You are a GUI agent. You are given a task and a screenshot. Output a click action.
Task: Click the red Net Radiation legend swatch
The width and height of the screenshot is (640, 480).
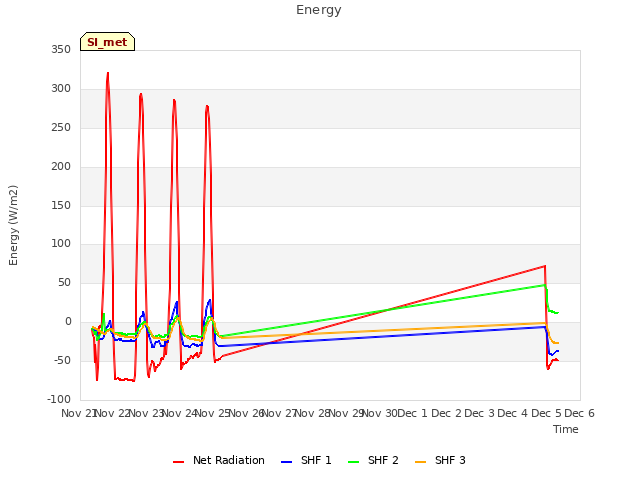coord(178,462)
